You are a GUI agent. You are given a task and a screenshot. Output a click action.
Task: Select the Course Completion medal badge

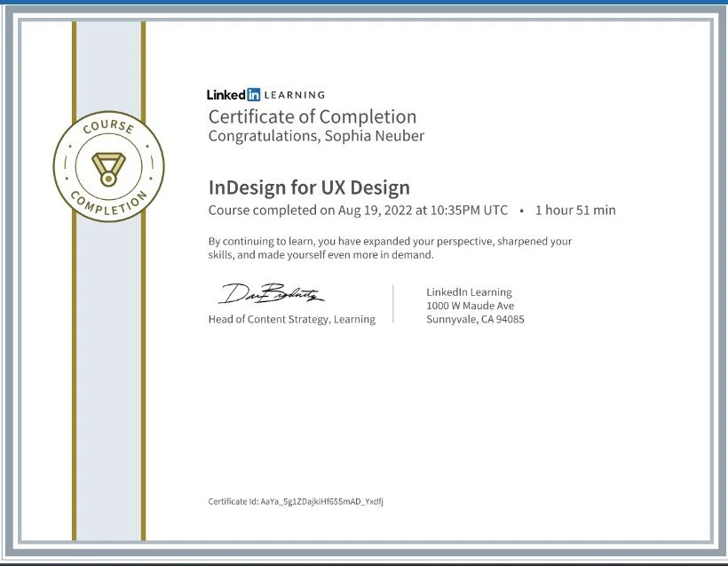click(107, 166)
